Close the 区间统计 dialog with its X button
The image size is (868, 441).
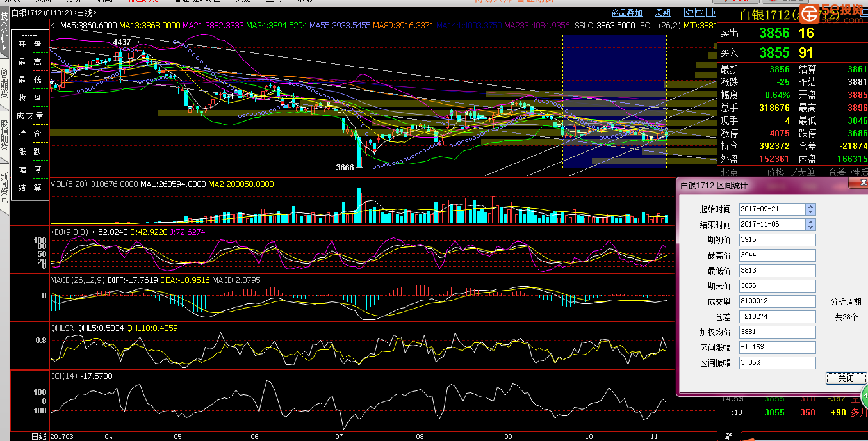[x=858, y=184]
